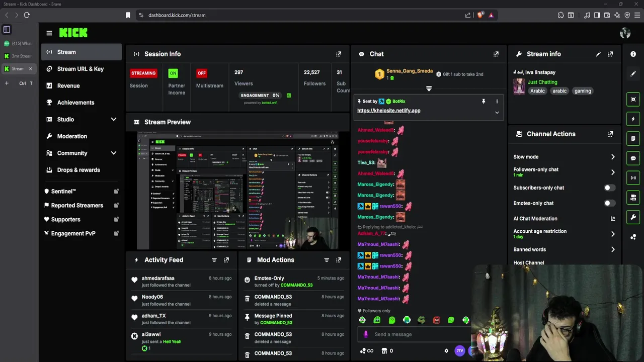Open Moderation page

(x=82, y=136)
